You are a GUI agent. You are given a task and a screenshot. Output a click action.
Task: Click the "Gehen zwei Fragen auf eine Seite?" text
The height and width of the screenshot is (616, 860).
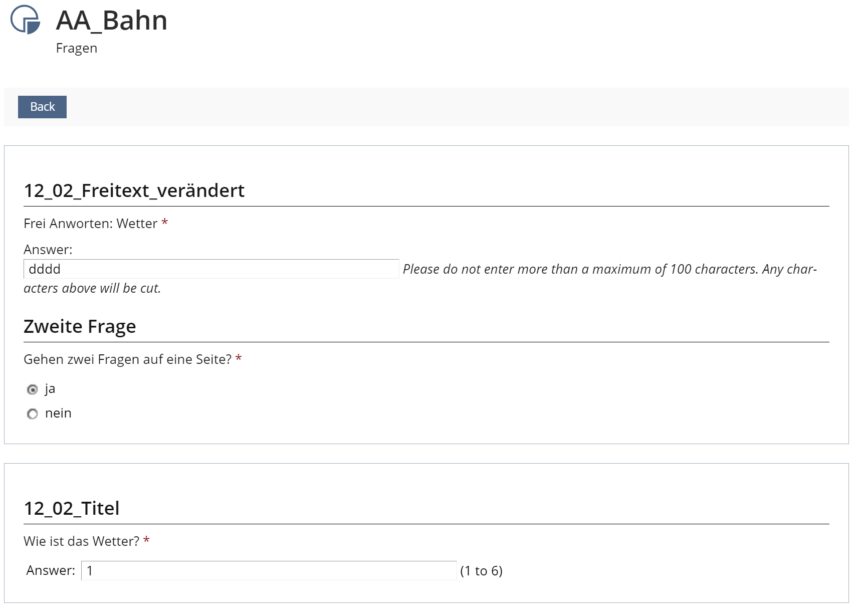(127, 359)
